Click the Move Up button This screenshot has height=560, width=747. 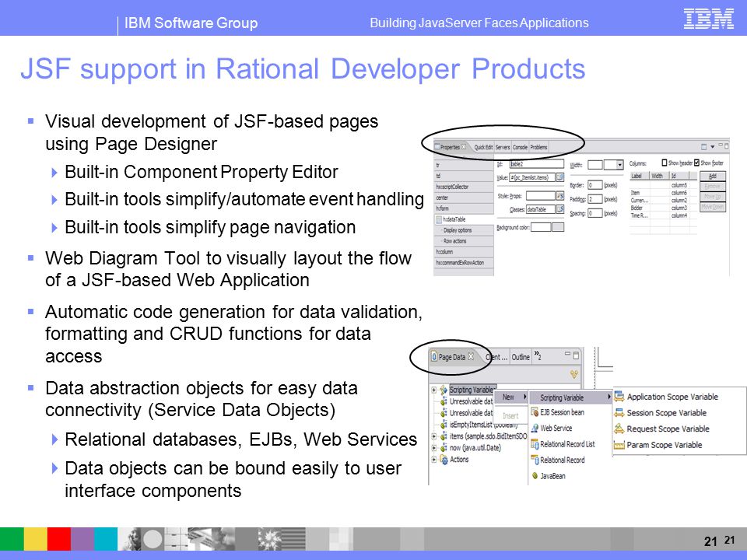[x=713, y=197]
